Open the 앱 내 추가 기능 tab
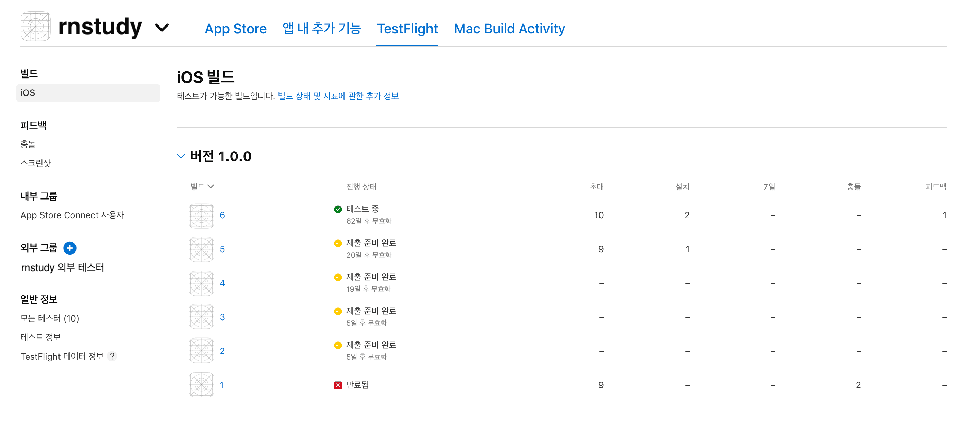This screenshot has height=433, width=980. click(x=321, y=29)
